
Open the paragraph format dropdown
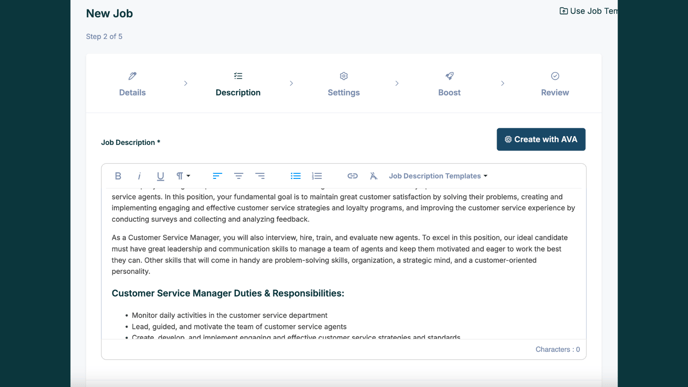tap(183, 176)
